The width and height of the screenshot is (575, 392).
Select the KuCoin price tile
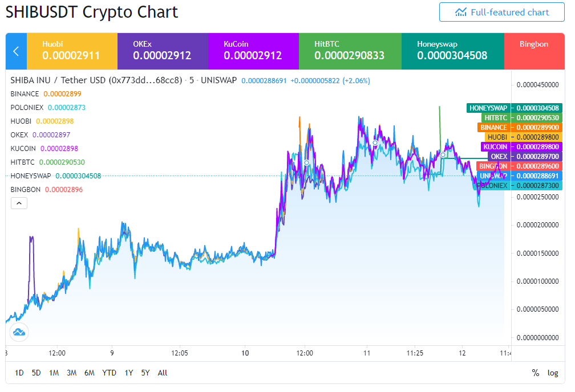click(253, 51)
